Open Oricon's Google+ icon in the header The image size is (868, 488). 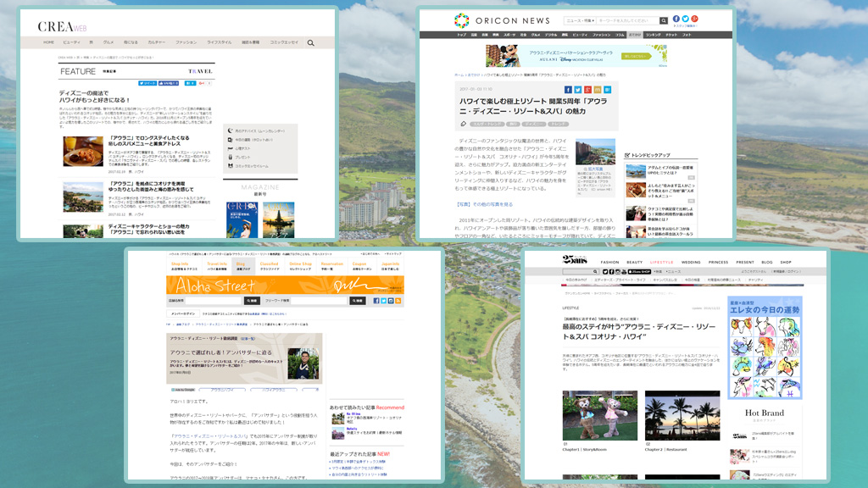[x=694, y=19]
